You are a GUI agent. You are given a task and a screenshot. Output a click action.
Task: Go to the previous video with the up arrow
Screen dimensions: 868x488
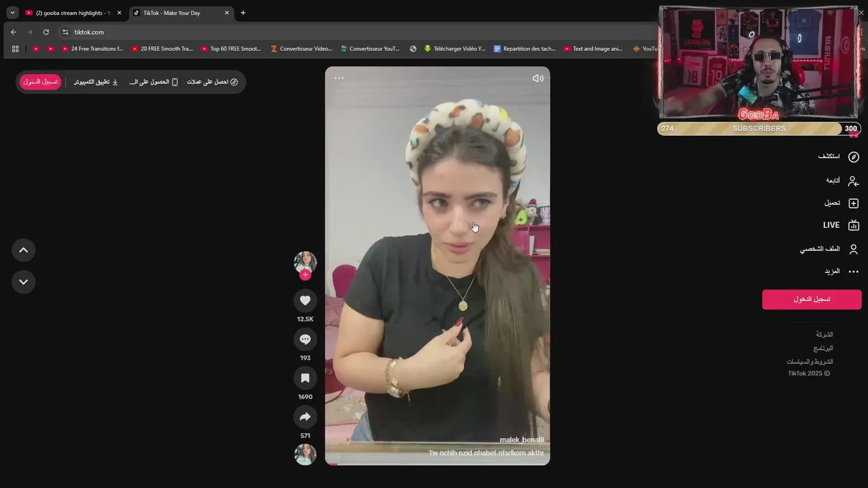[23, 250]
